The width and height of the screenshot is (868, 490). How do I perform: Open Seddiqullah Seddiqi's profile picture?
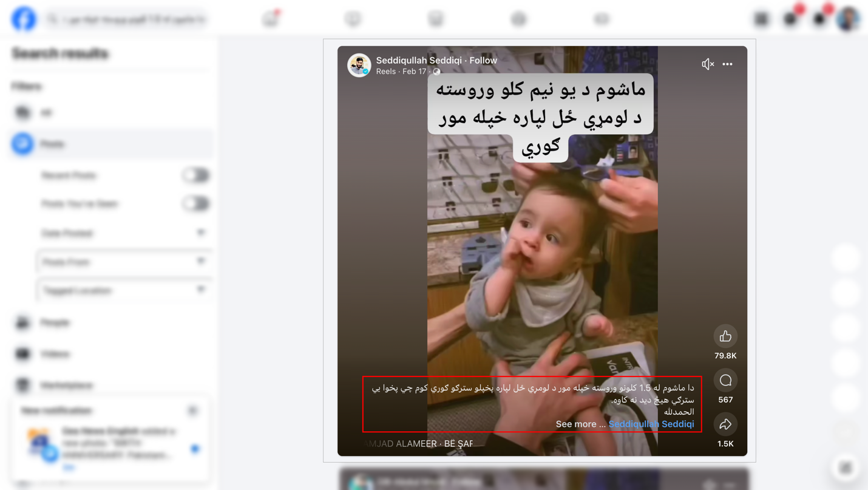pos(359,65)
